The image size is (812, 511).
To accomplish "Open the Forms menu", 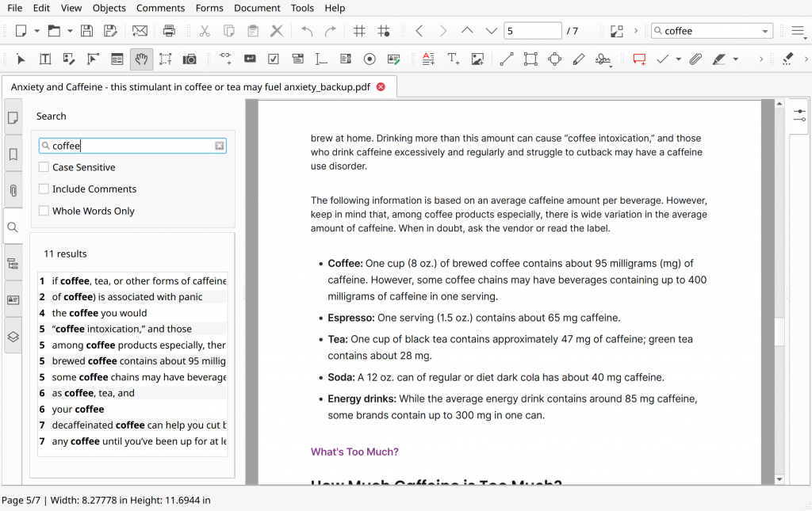I will pyautogui.click(x=209, y=8).
